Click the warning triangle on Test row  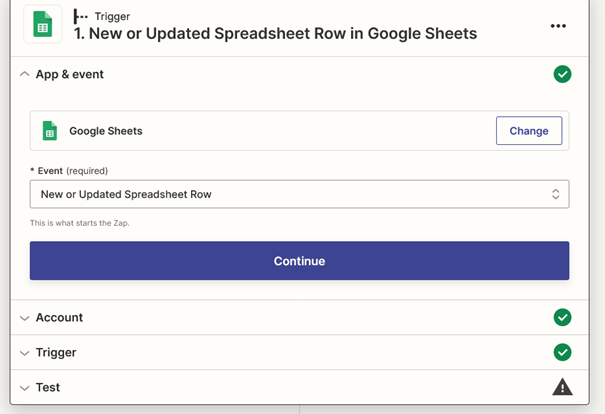562,387
